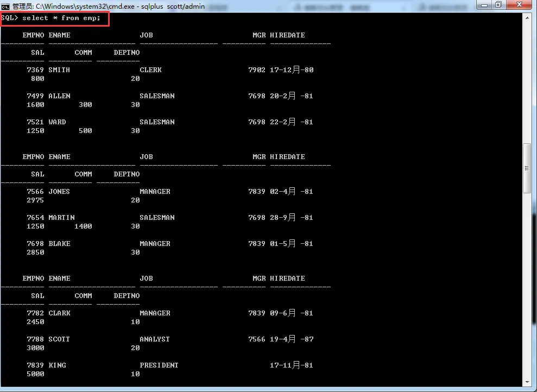The image size is (537, 392).
Task: Click job value PRESIDENT
Action: click(x=159, y=365)
